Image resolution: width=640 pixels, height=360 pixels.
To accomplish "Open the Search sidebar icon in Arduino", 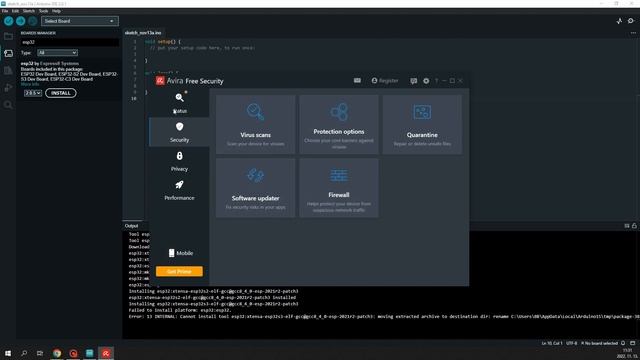I will pyautogui.click(x=8, y=105).
